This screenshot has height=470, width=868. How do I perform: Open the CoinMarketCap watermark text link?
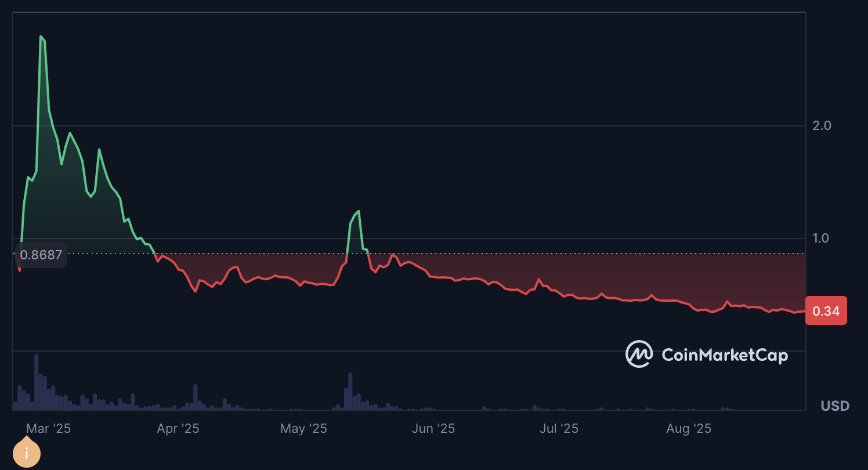point(725,355)
